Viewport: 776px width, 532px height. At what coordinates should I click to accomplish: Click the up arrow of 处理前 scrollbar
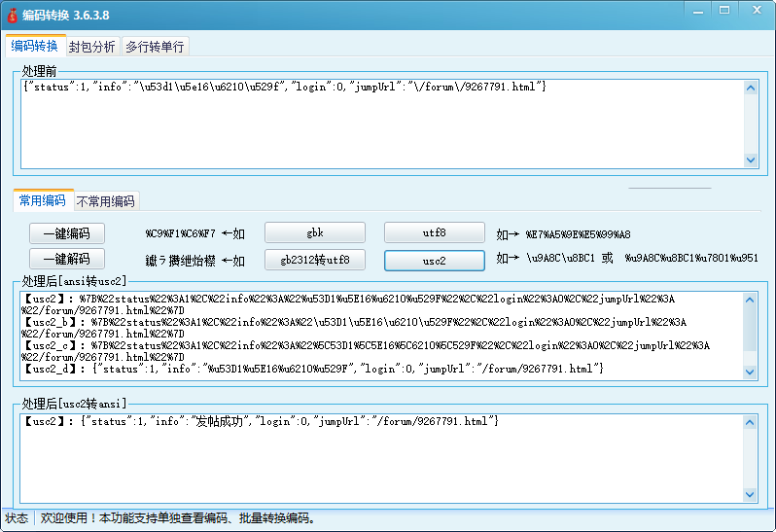(751, 89)
